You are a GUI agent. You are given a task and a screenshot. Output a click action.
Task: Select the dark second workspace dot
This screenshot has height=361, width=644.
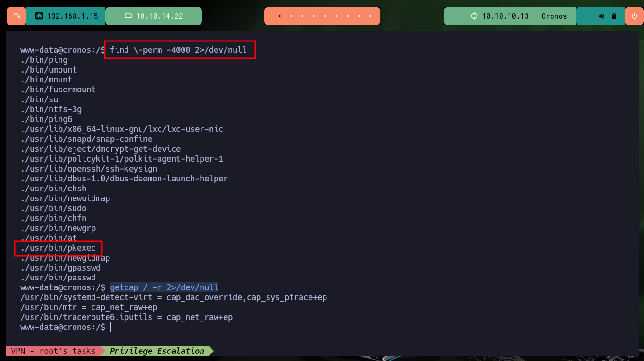tap(280, 16)
